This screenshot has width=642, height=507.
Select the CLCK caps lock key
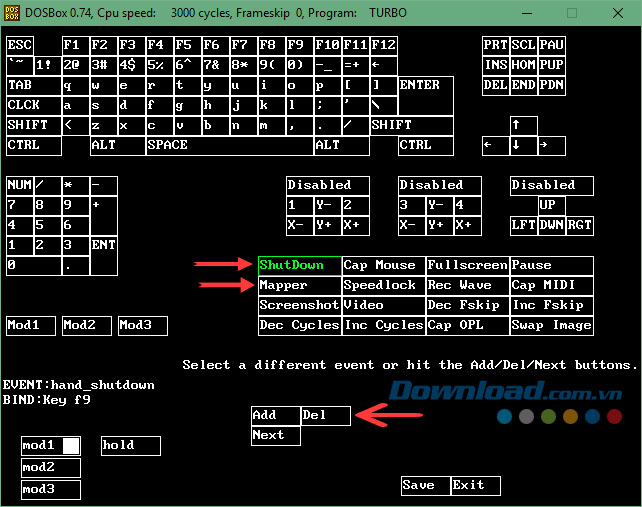click(x=34, y=105)
